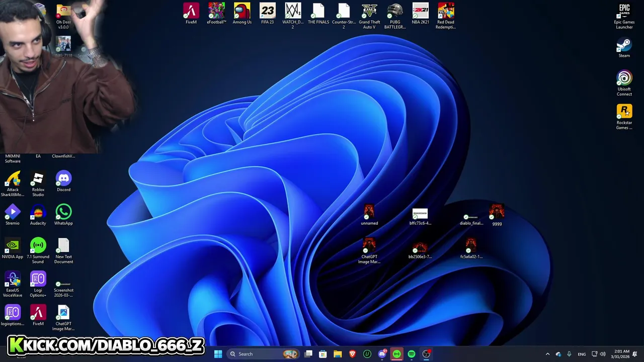Open the WhatsApp desktop icon

(63, 215)
